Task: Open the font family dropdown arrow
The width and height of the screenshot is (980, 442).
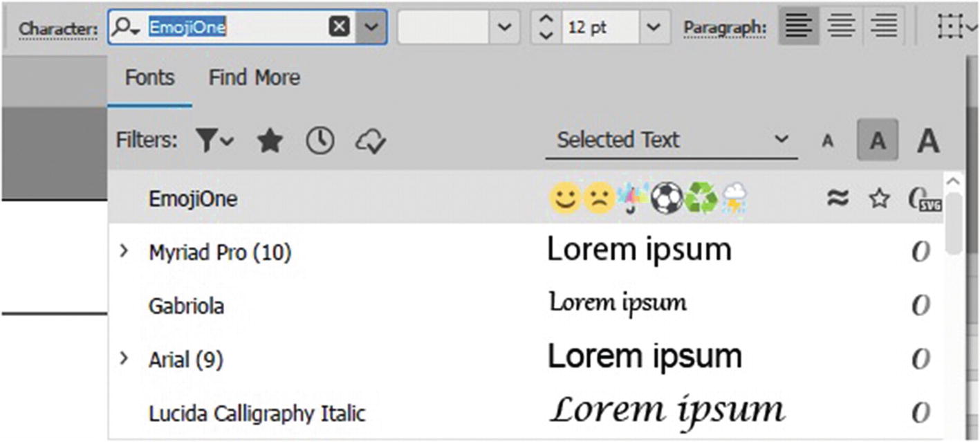Action: click(371, 28)
